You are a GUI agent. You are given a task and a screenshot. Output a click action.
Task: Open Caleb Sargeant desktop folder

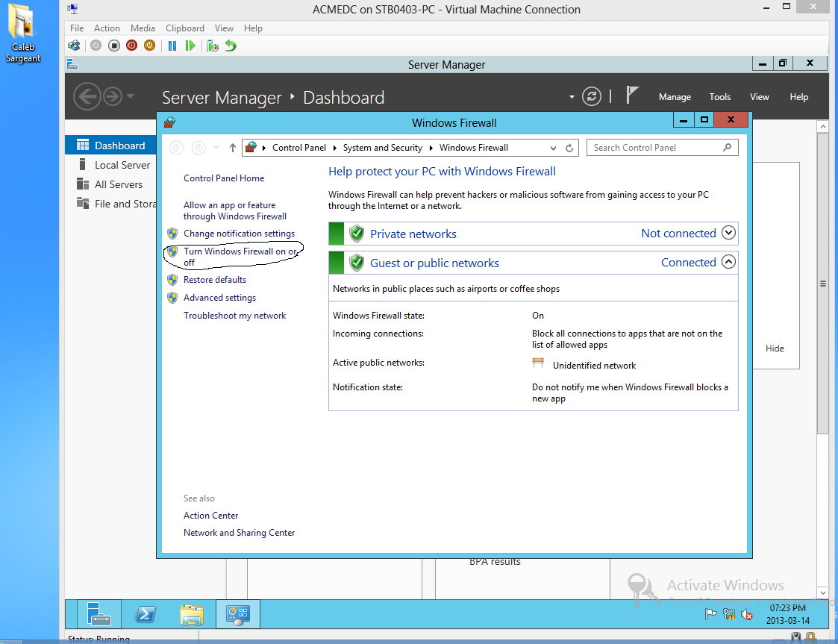[x=23, y=33]
